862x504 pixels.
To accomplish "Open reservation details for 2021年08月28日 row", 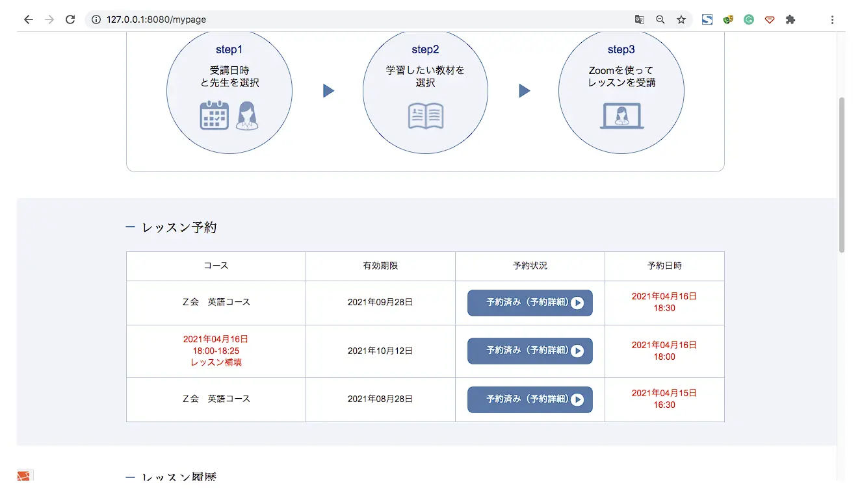I will coord(530,399).
